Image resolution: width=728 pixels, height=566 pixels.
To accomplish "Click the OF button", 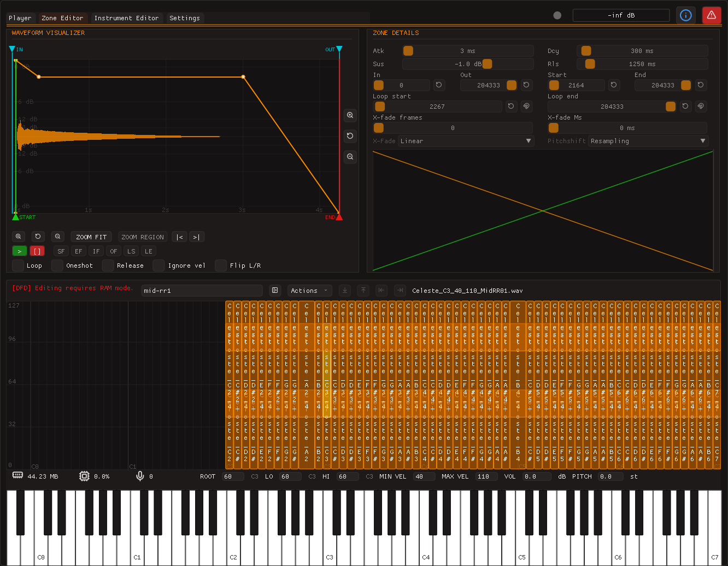I will coord(114,251).
